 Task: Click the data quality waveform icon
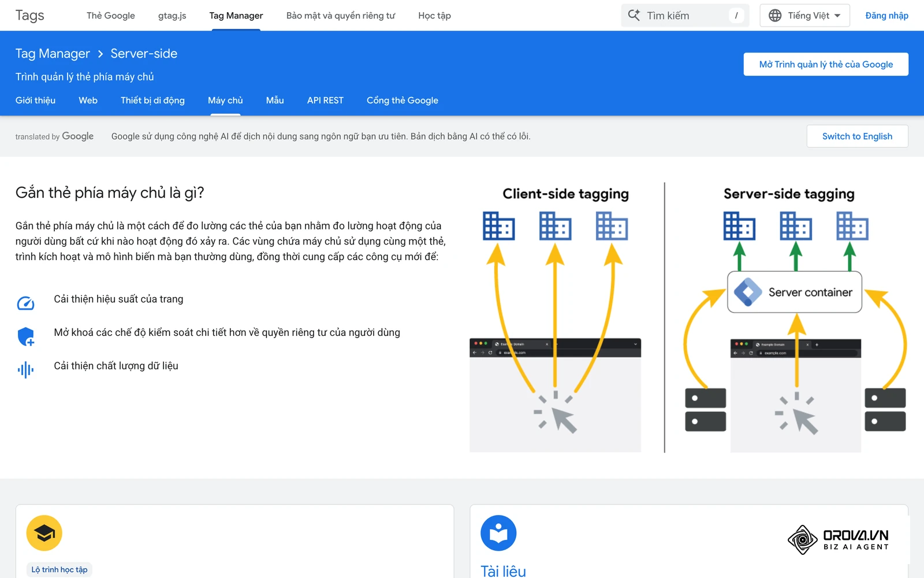point(26,370)
